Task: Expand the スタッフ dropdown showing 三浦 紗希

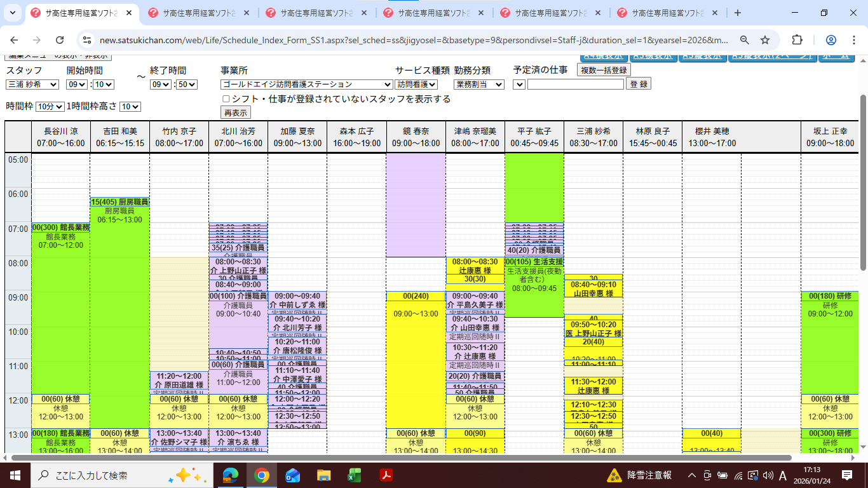Action: click(32, 85)
